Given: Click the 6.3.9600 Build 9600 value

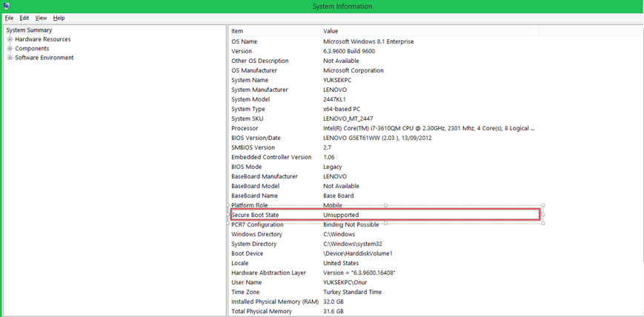Looking at the screenshot, I should click(349, 51).
